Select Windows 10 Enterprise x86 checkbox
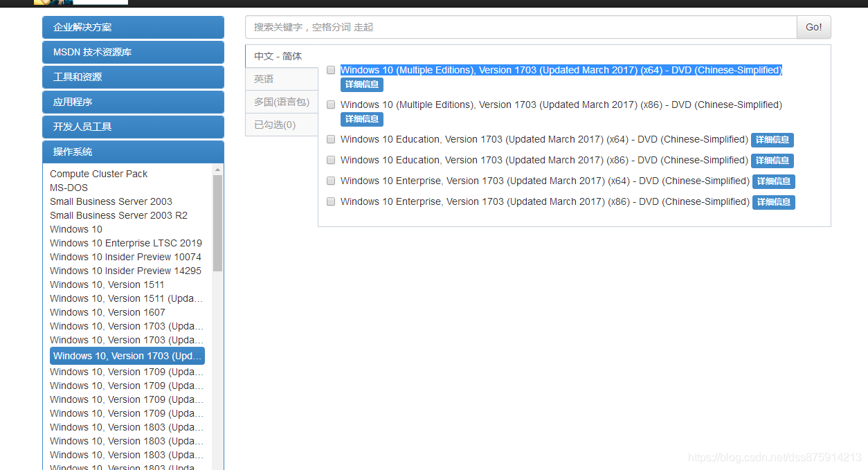The width and height of the screenshot is (868, 470). click(x=331, y=201)
